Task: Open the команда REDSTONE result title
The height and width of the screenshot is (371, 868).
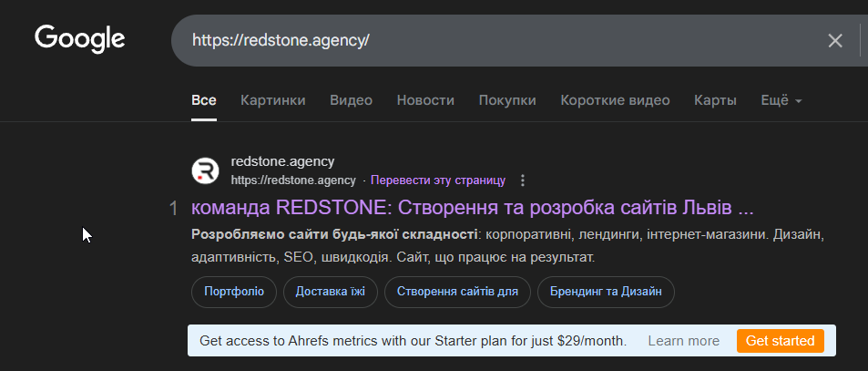Action: 473,208
